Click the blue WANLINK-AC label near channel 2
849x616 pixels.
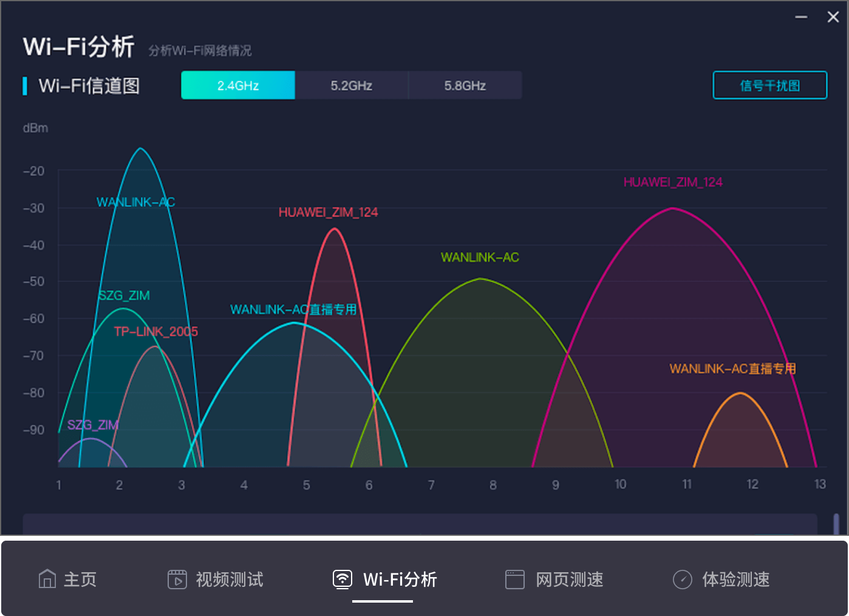(136, 202)
